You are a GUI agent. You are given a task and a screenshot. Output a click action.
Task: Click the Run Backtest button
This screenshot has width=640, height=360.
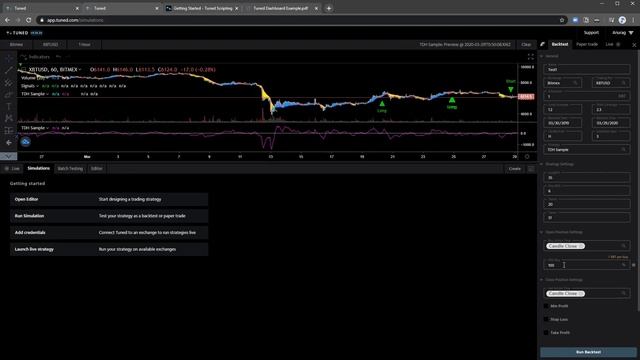click(x=588, y=352)
